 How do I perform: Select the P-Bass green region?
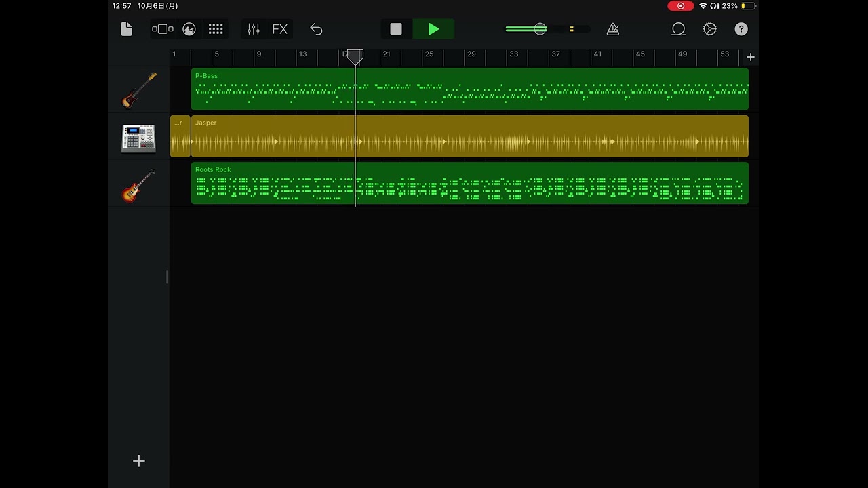click(x=470, y=89)
